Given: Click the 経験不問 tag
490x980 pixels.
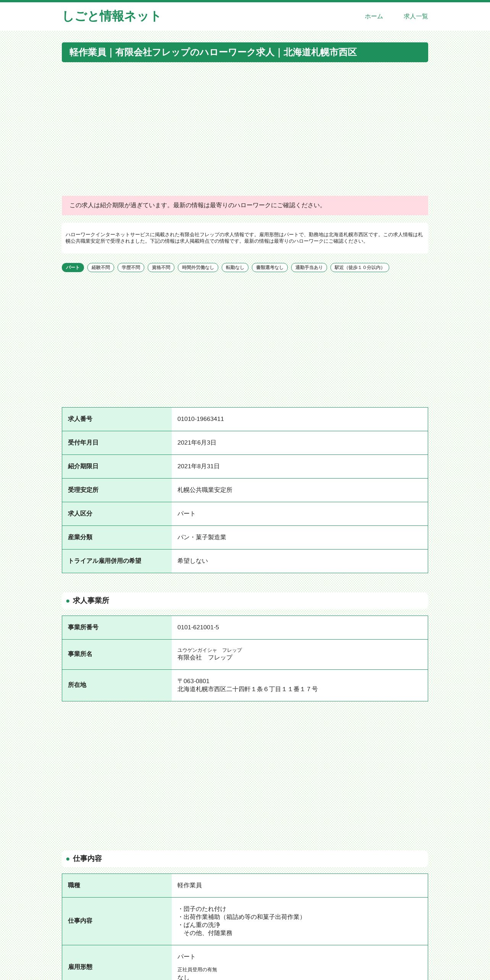Looking at the screenshot, I should pos(101,268).
